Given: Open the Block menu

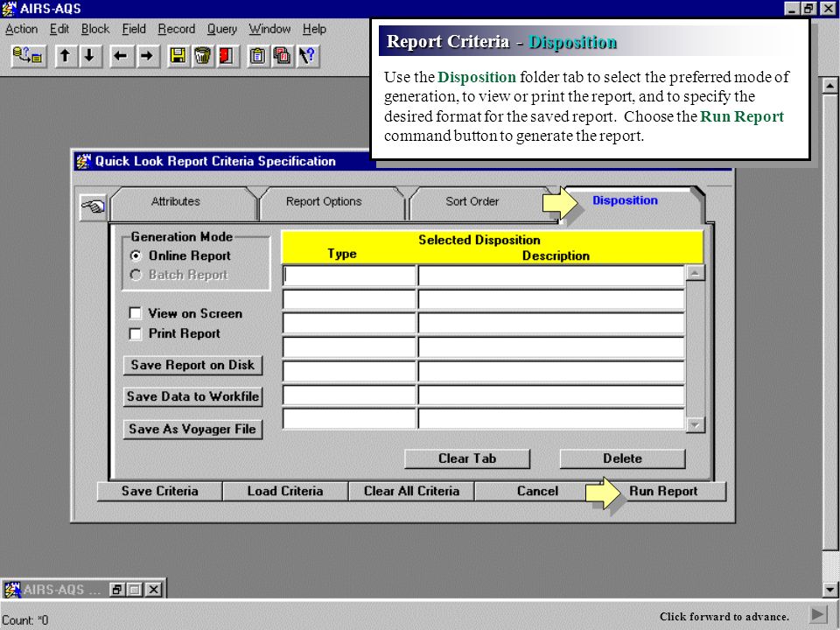Looking at the screenshot, I should (x=95, y=29).
